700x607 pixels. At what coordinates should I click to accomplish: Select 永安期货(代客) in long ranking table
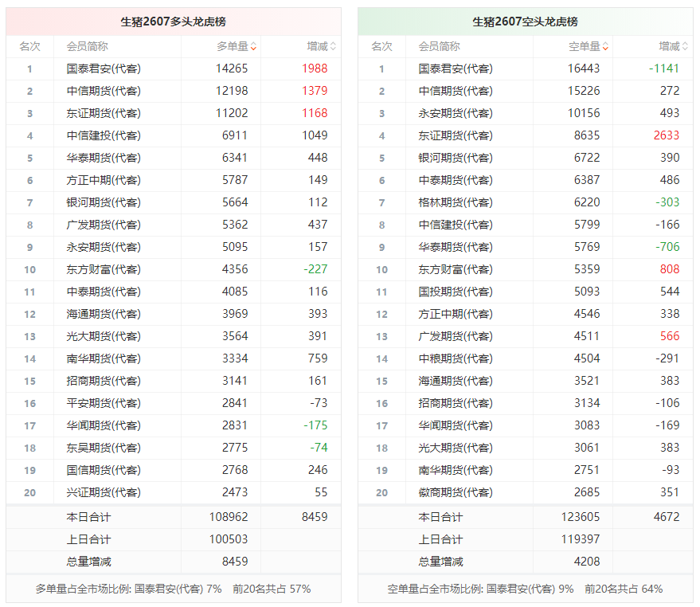(x=104, y=247)
